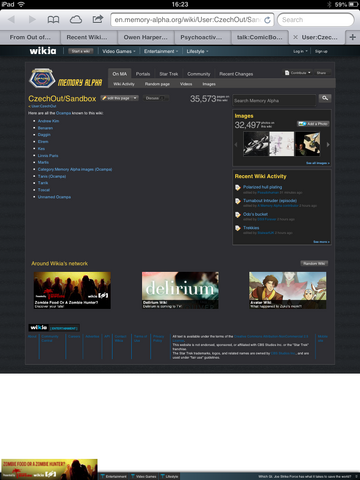Viewport: 360px width, 480px height.
Task: Open the Wiki Activity submenu item
Action: [124, 84]
